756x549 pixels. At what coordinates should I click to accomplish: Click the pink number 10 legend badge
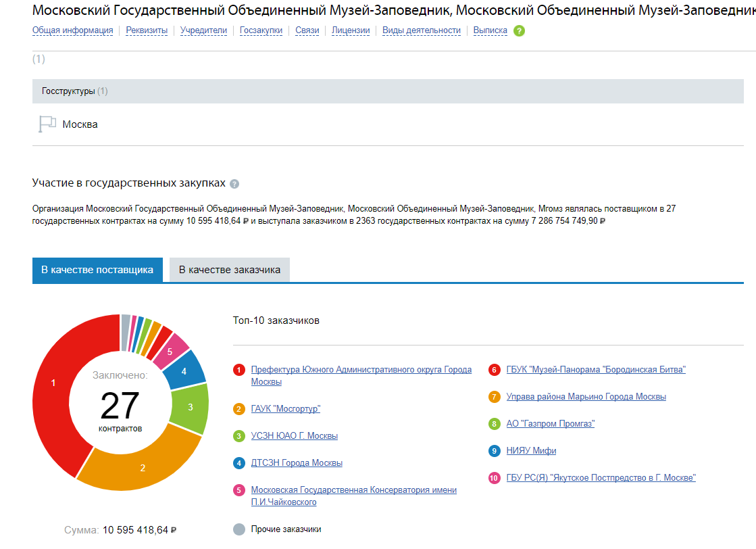pos(494,478)
